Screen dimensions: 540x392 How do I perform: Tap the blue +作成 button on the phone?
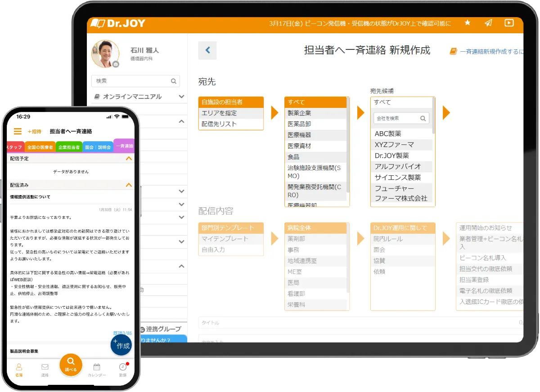pyautogui.click(x=121, y=345)
